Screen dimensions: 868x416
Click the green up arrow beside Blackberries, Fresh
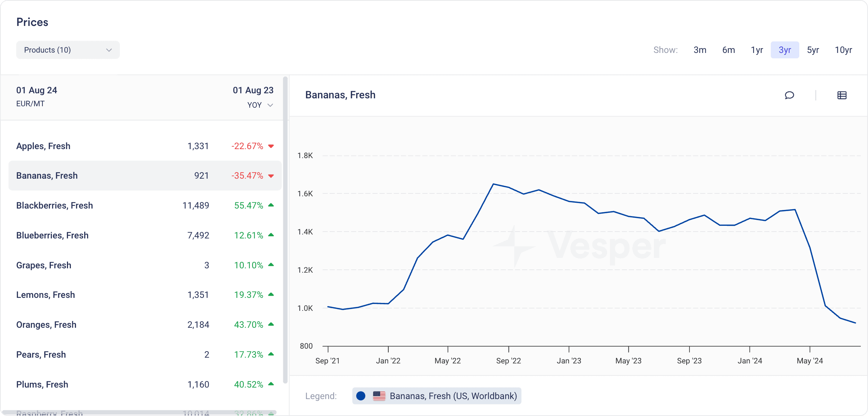point(271,205)
